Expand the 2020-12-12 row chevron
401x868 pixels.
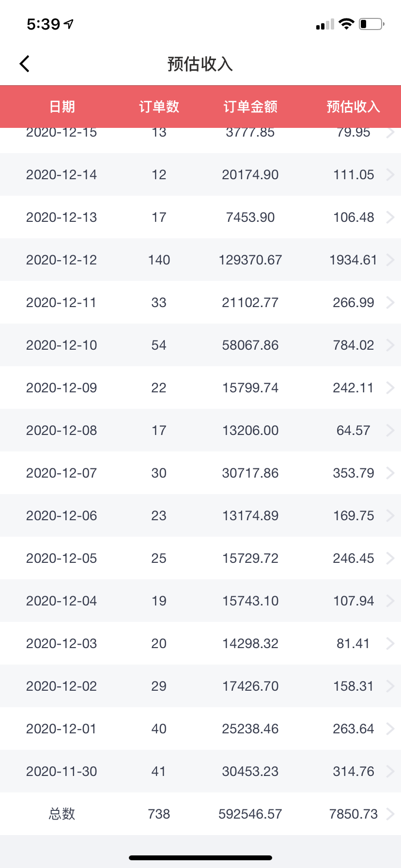pyautogui.click(x=390, y=260)
